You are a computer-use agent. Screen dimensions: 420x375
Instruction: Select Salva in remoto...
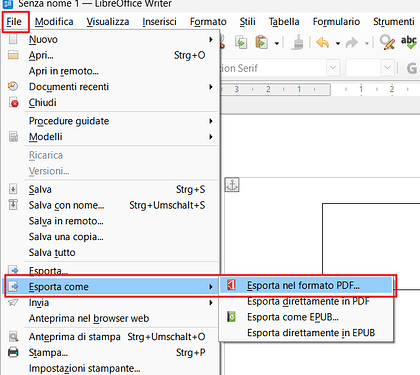pos(111,221)
